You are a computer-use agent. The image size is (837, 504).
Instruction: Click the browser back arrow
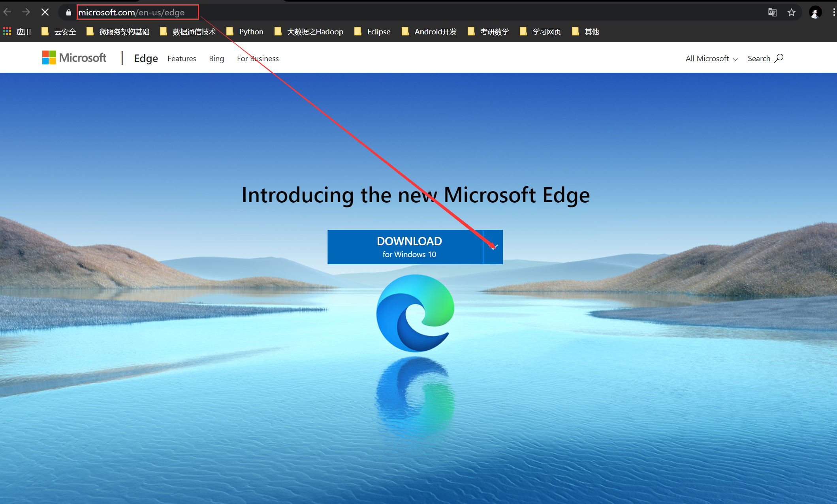click(x=7, y=12)
